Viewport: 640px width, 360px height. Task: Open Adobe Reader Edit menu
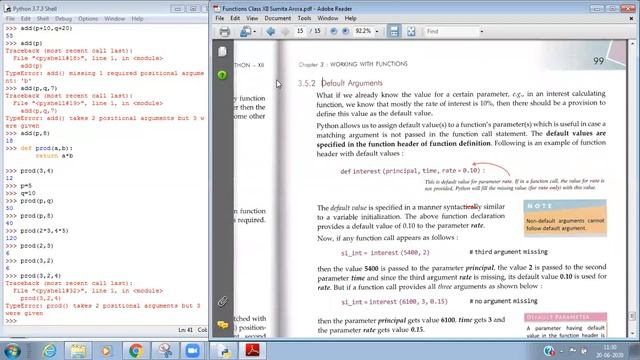235,18
